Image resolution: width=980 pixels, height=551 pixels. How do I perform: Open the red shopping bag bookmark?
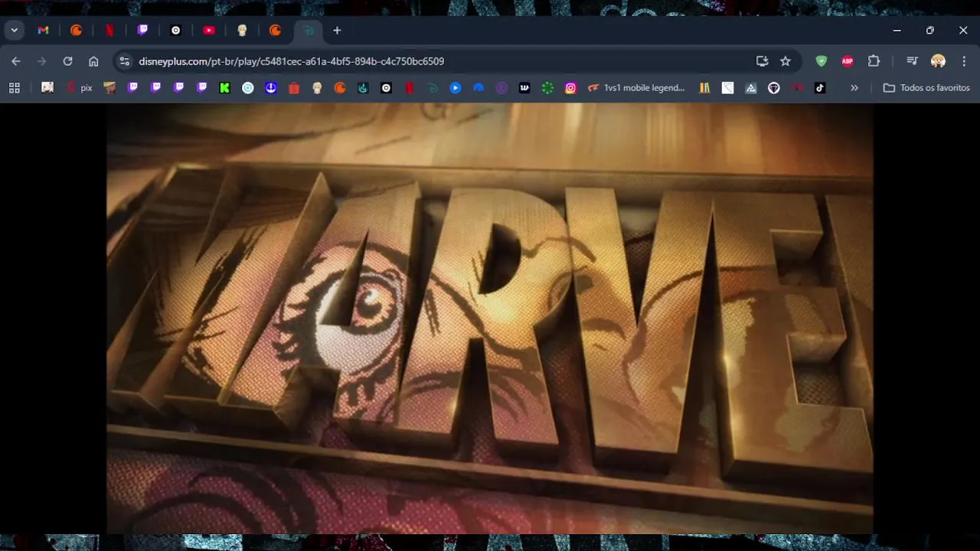pyautogui.click(x=294, y=88)
